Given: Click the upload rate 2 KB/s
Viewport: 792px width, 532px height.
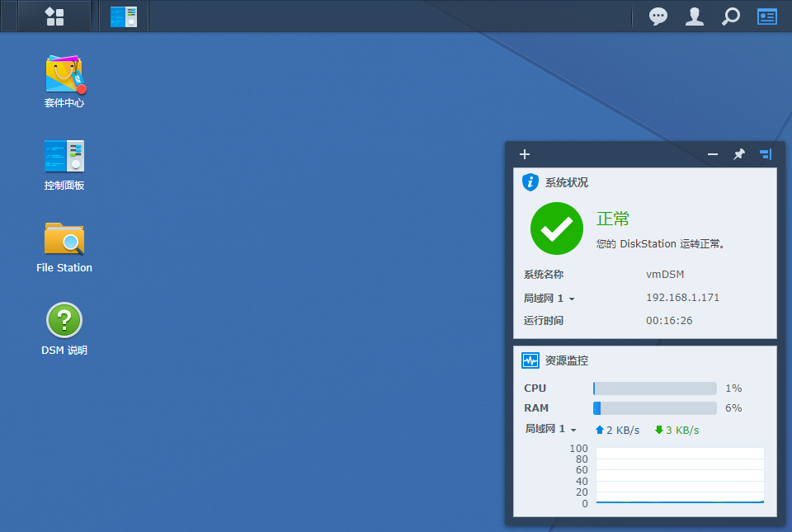Looking at the screenshot, I should tap(617, 430).
